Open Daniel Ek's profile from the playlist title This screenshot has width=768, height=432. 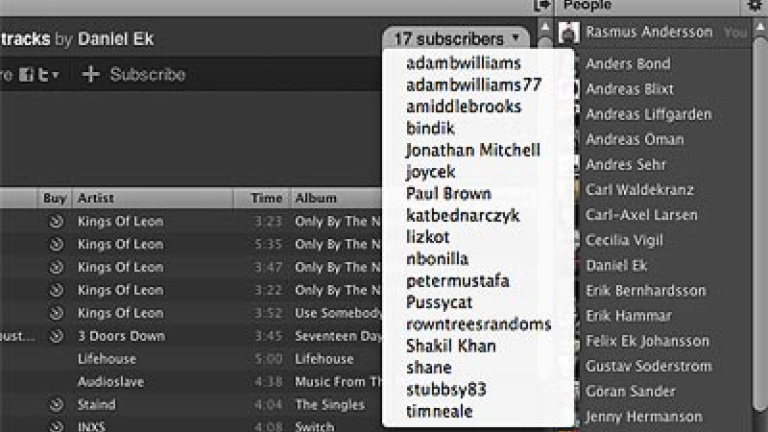[x=116, y=40]
